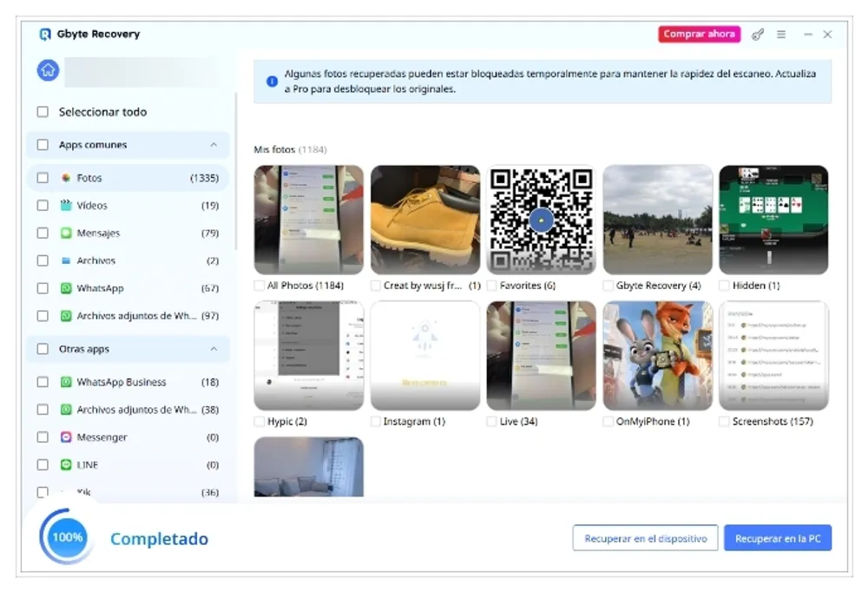Select the Mensajes (79) category
The image size is (868, 592).
click(128, 234)
